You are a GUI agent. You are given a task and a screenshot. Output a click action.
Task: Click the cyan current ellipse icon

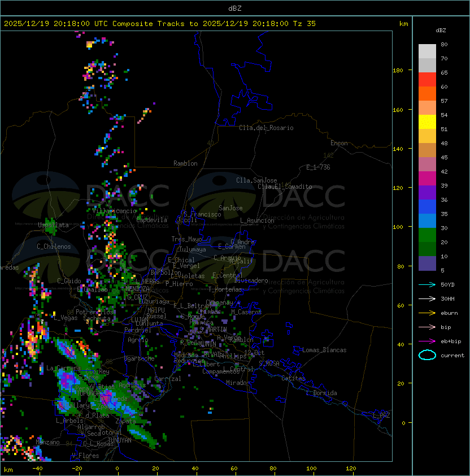click(427, 355)
